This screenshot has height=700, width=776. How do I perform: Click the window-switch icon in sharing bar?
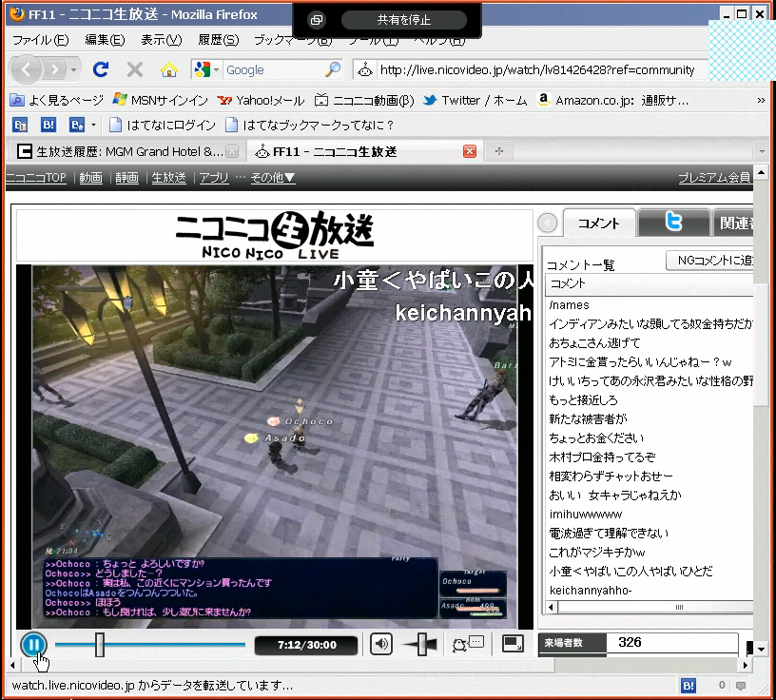[x=316, y=20]
